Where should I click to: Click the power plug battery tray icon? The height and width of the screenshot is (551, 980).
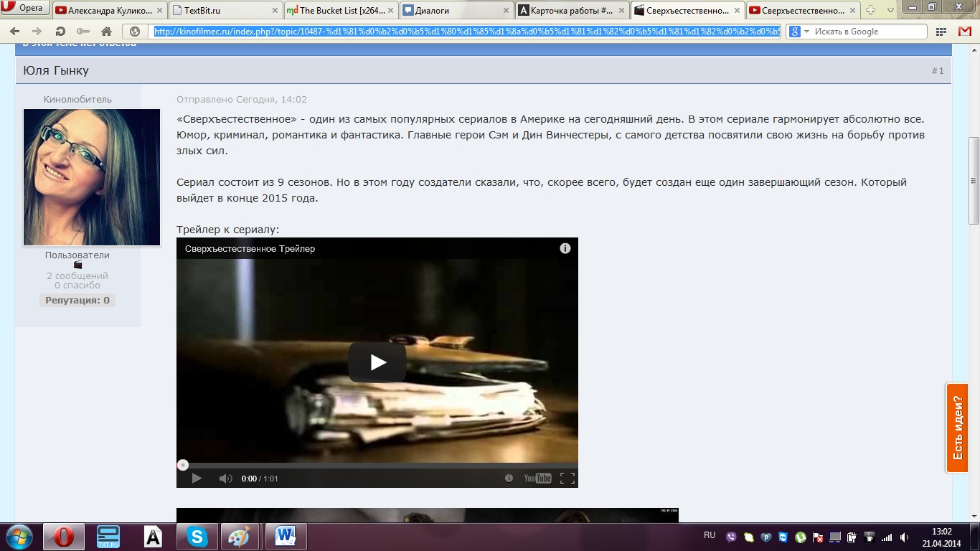(852, 537)
